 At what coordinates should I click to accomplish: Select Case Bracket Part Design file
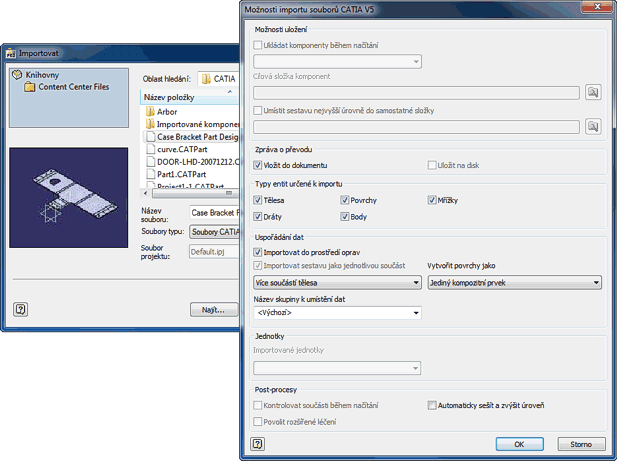tap(190, 137)
